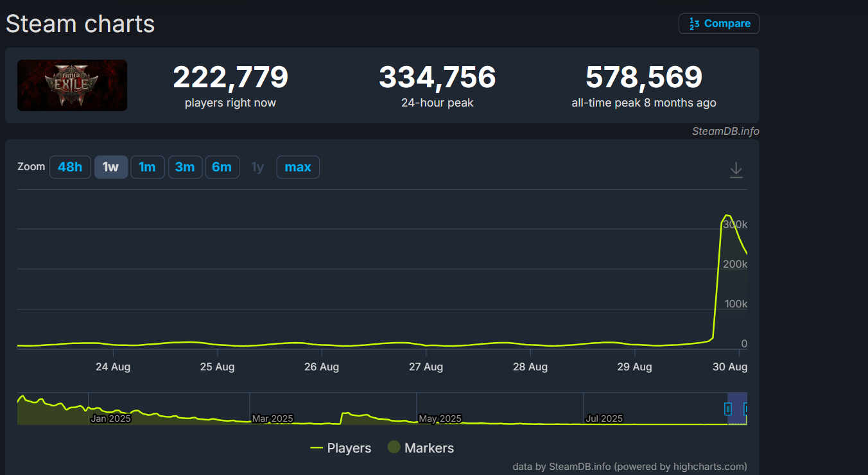Click the Jan 2025 navigator label

(110, 419)
